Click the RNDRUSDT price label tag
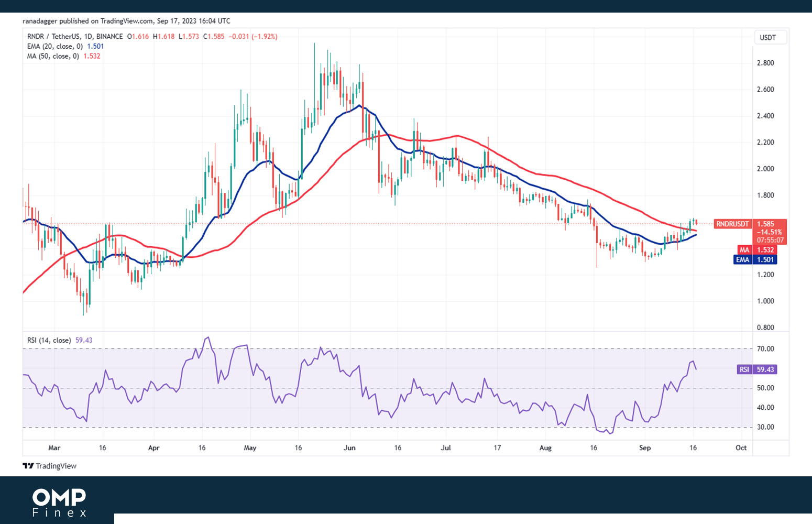Viewport: 812px width, 524px height. [732, 224]
